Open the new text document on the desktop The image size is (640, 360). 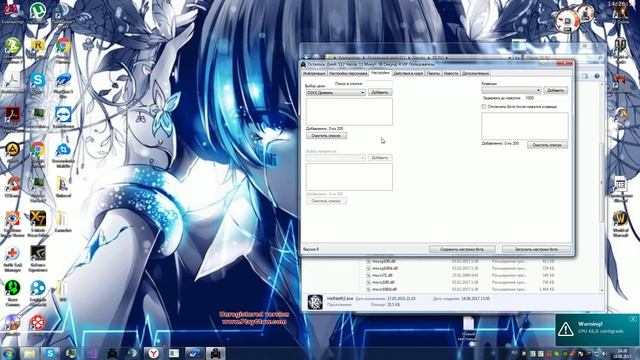tap(469, 324)
